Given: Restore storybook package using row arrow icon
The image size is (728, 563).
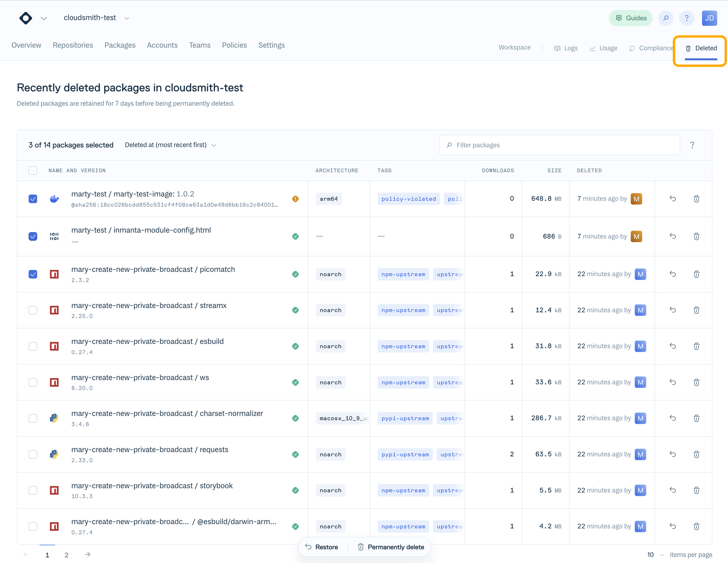Looking at the screenshot, I should tap(673, 490).
